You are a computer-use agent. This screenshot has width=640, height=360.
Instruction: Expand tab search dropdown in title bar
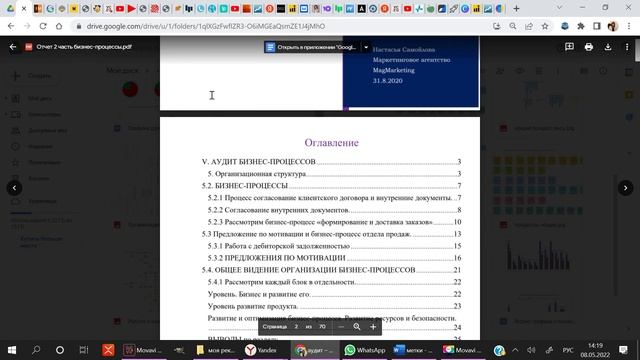[559, 8]
